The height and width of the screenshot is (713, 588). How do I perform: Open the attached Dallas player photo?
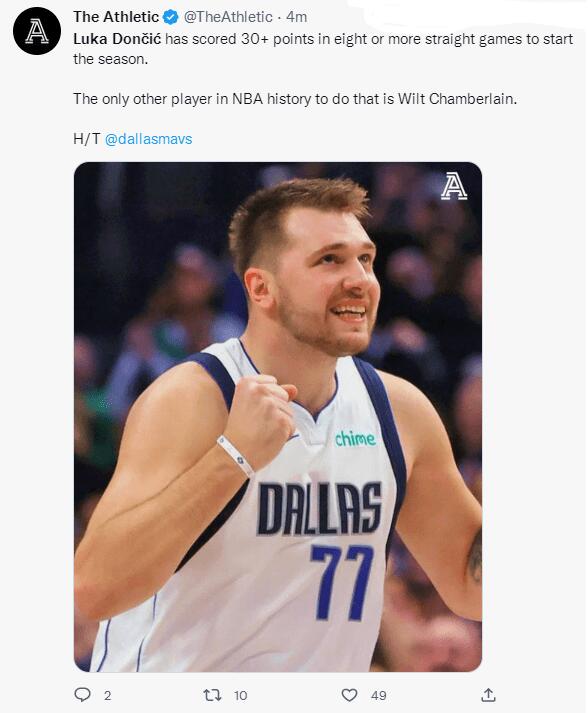278,417
